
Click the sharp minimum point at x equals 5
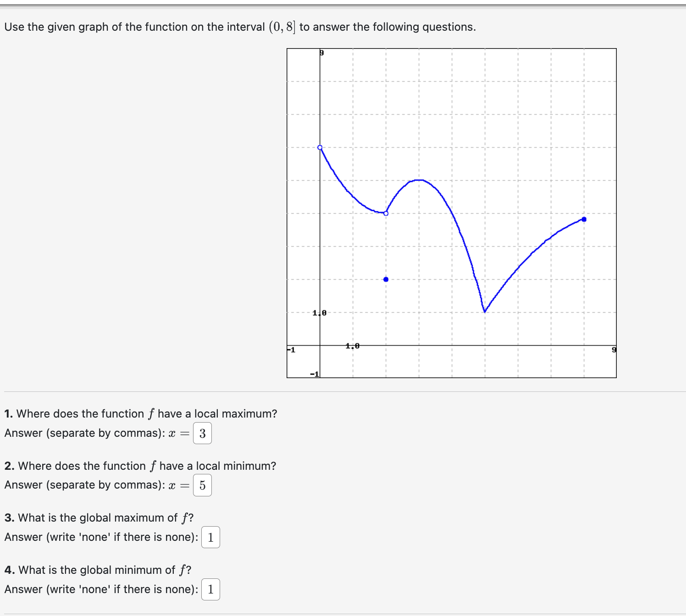485,311
